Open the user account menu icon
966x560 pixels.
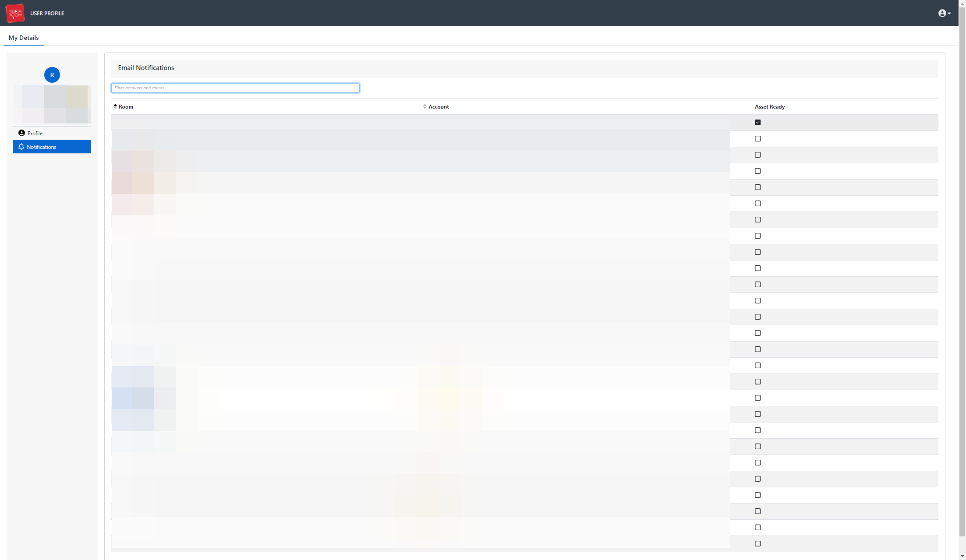[x=944, y=13]
